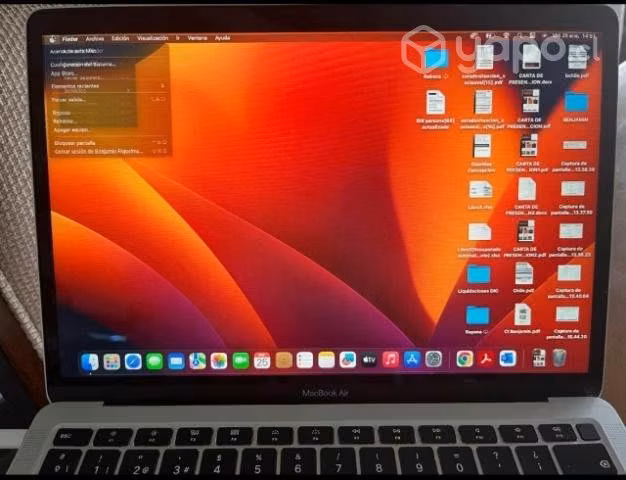626x480 pixels.
Task: Open Maps app in the Dock
Action: click(x=198, y=361)
